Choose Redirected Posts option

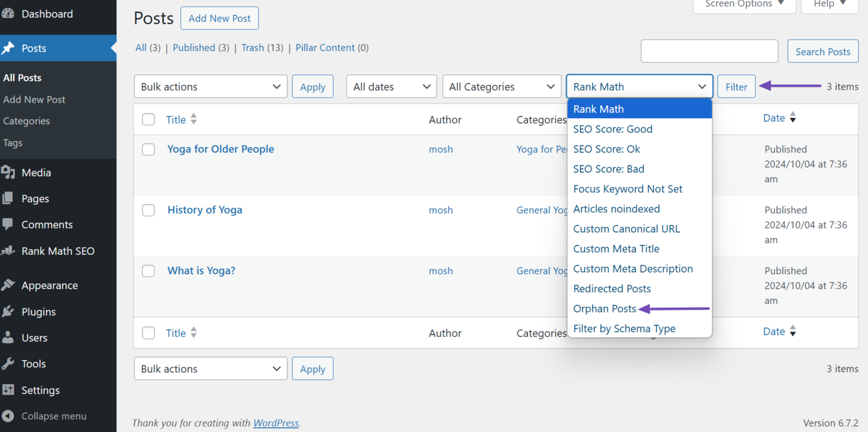(x=640, y=288)
